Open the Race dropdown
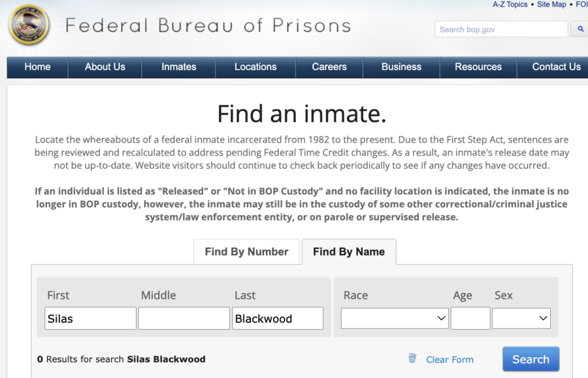The height and width of the screenshot is (378, 588). 395,318
